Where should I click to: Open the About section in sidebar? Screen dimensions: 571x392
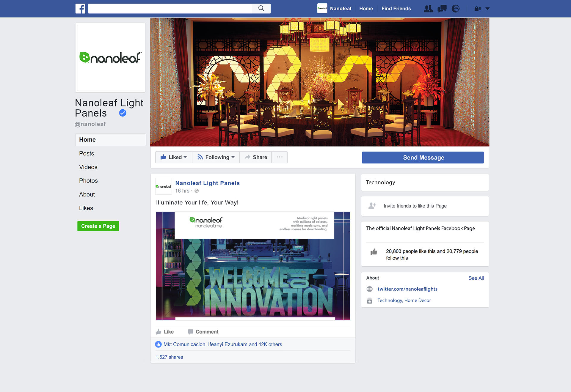pyautogui.click(x=87, y=194)
